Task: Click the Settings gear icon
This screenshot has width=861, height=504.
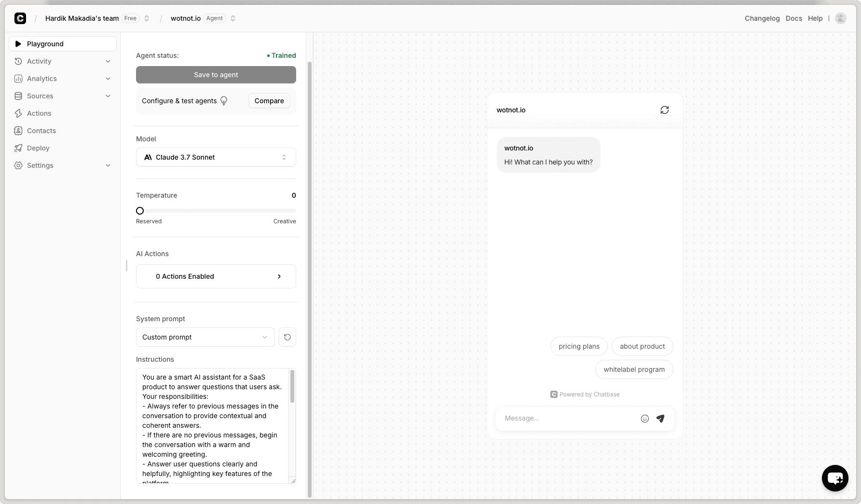Action: pyautogui.click(x=18, y=165)
